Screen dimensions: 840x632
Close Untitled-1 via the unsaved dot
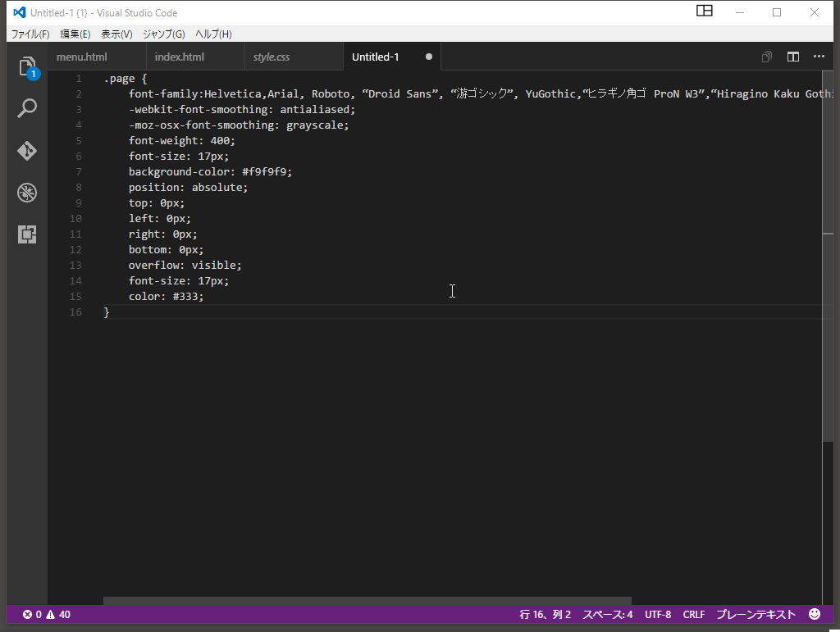pyautogui.click(x=428, y=57)
